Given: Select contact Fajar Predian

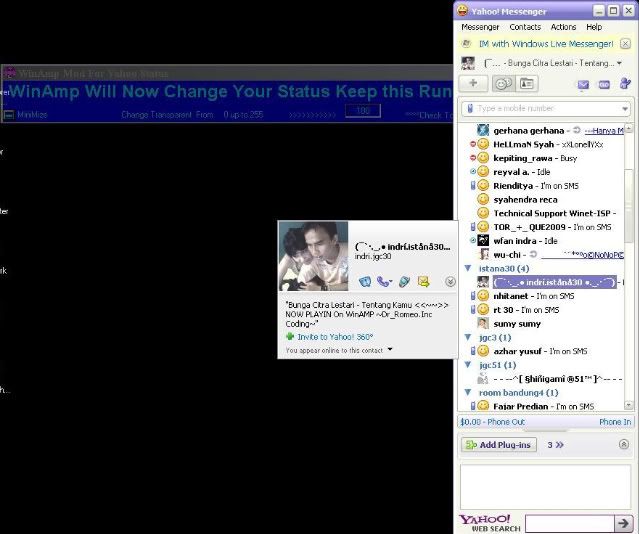Looking at the screenshot, I should coord(520,406).
